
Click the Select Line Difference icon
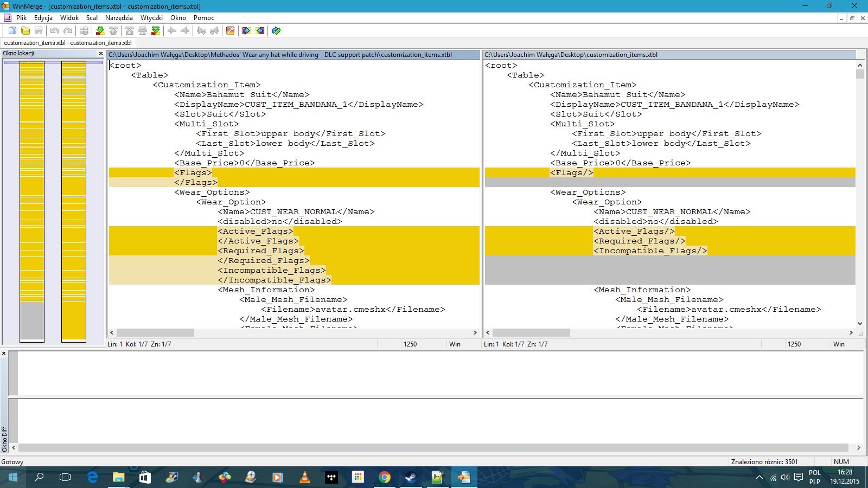84,31
